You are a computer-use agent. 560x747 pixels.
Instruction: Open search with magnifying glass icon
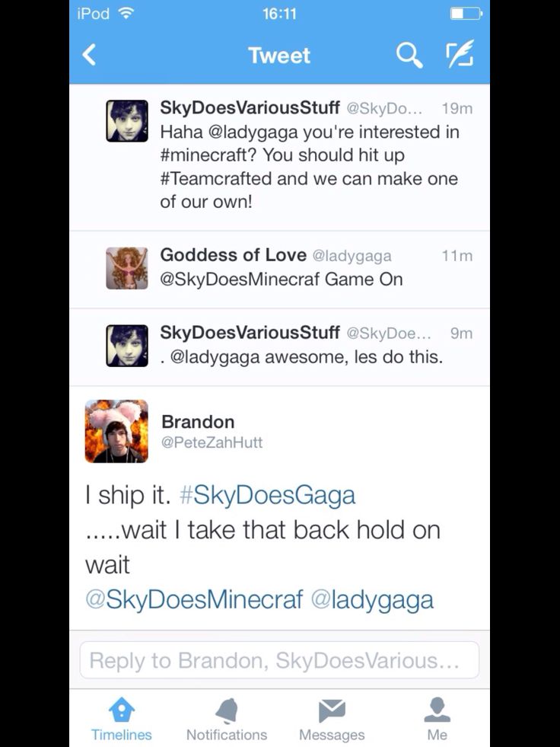(409, 55)
